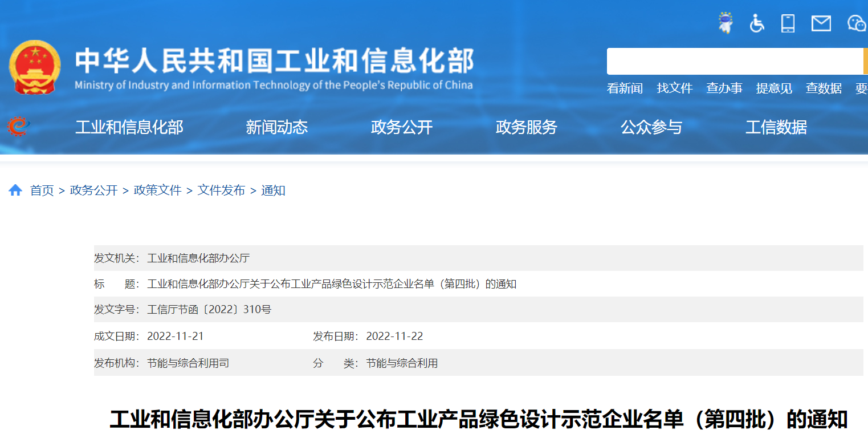The width and height of the screenshot is (868, 442).
Task: Click creation date 2022-11-21
Action: pos(175,336)
